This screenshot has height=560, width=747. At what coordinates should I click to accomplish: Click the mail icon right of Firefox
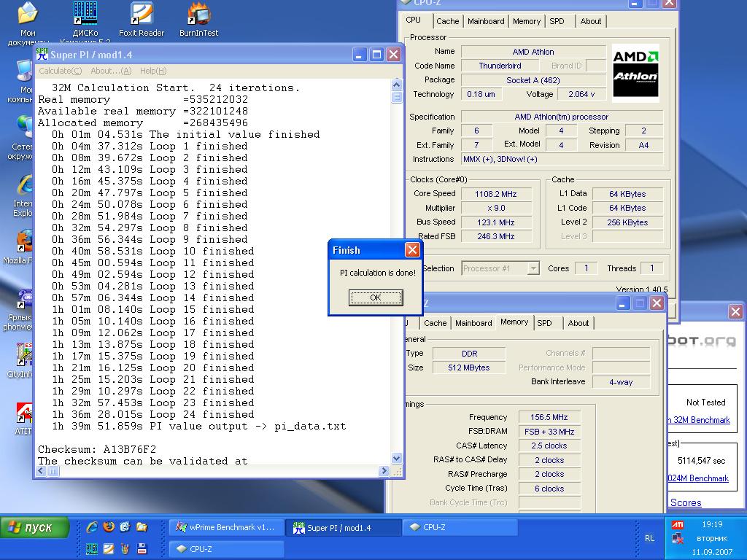tap(125, 526)
